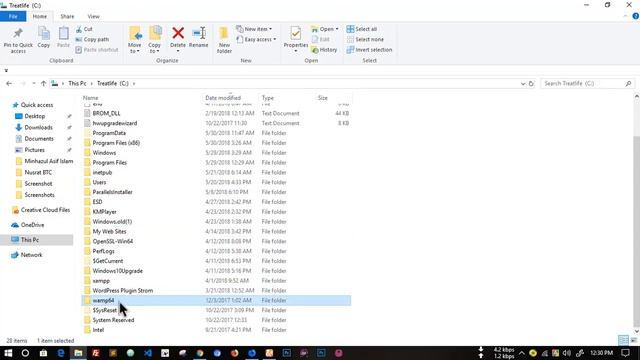Click Copy path command
This screenshot has height=360, width=640.
(92, 39)
